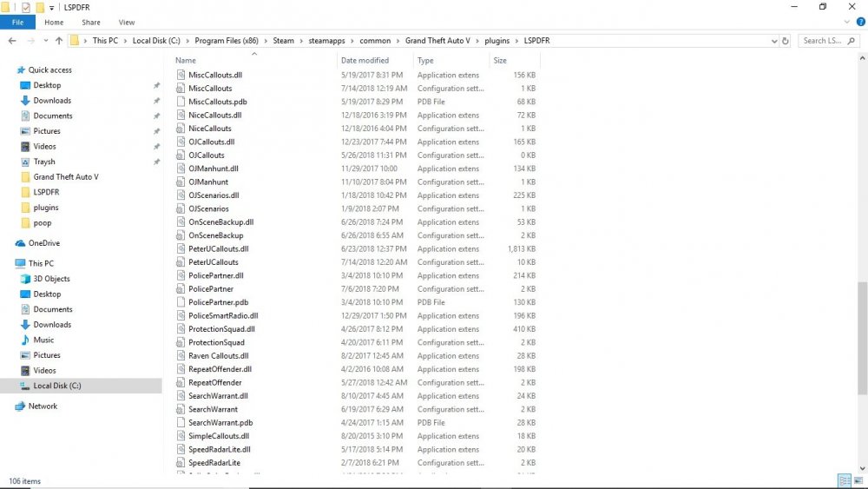Go back to previous folder
868x489 pixels.
(12, 41)
